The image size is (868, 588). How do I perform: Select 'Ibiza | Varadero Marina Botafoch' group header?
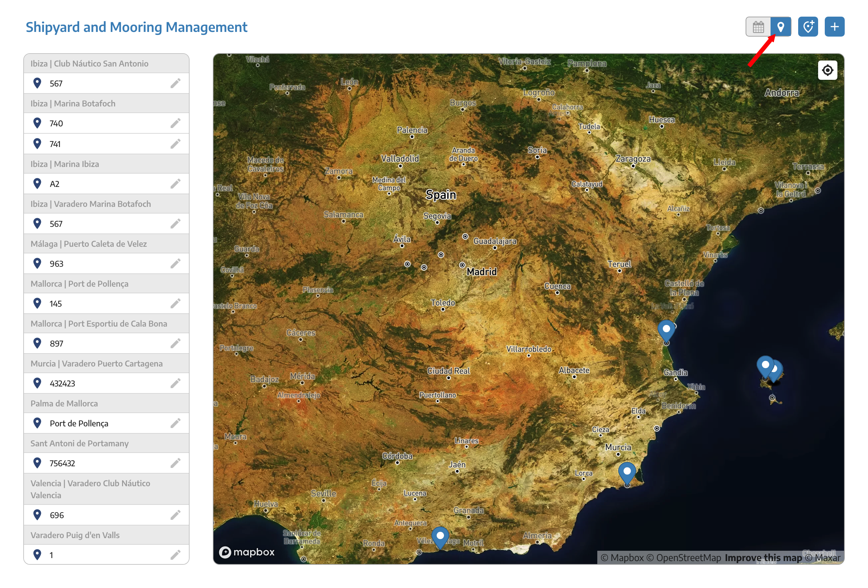106,204
